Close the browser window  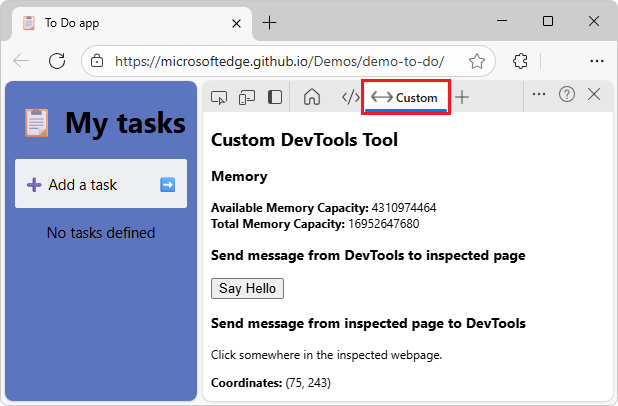[x=594, y=20]
